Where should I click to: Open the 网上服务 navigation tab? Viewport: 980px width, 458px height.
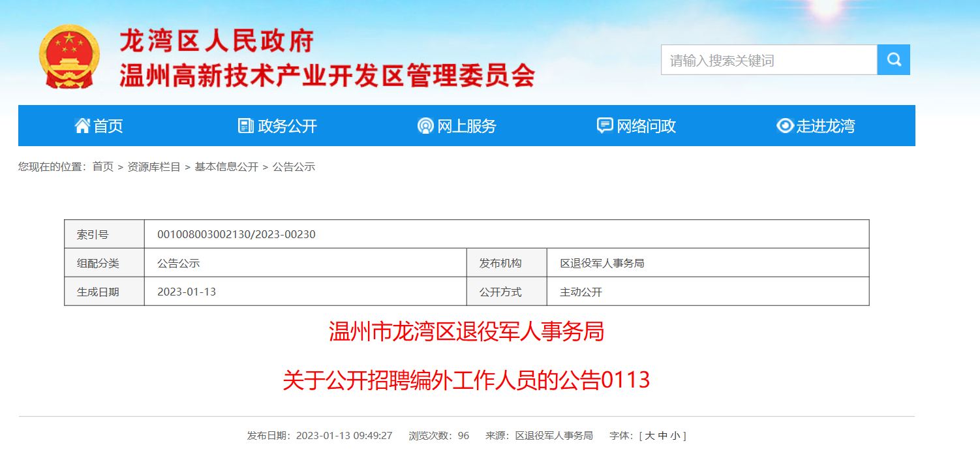pos(467,126)
